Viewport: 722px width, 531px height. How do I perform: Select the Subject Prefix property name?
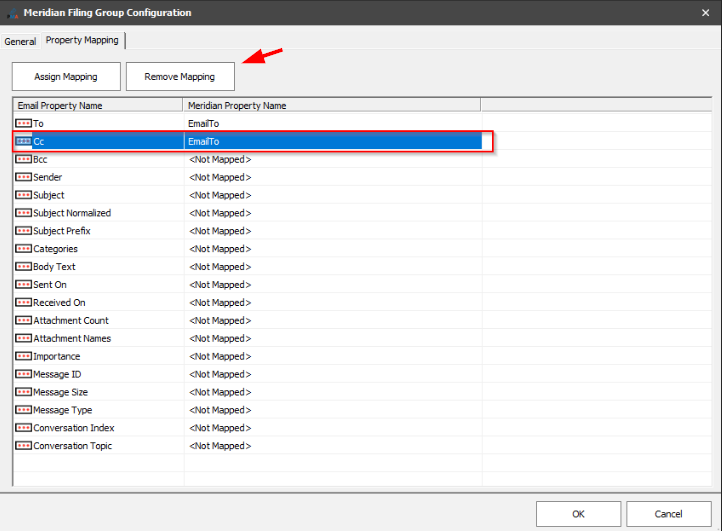62,231
